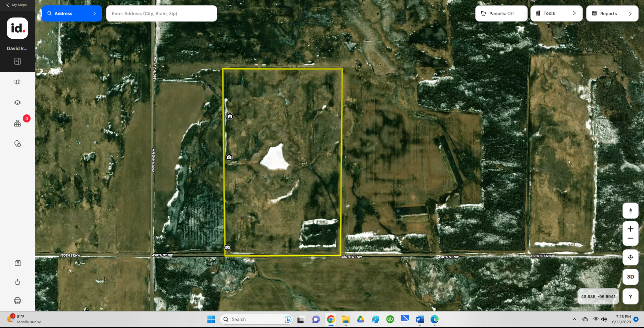Viewport: 644px width, 328px height.
Task: Collapse the sidebar panel toggle
Action: coord(17,61)
